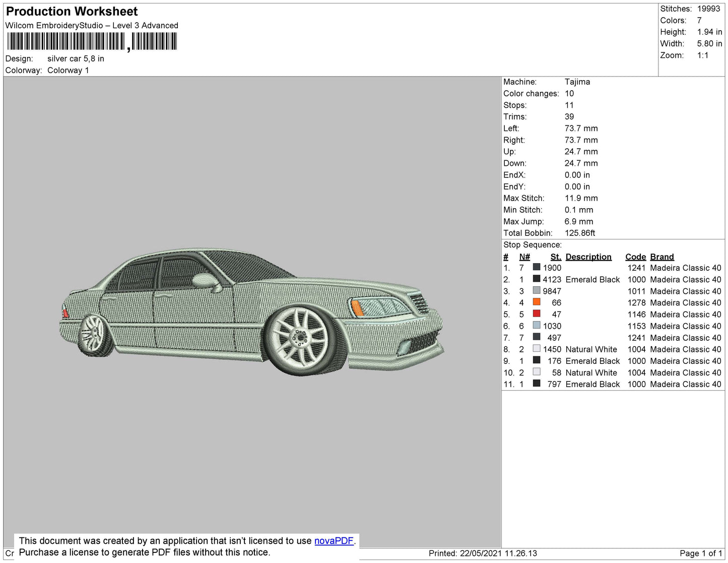Click the Stops value '11'

click(x=569, y=105)
